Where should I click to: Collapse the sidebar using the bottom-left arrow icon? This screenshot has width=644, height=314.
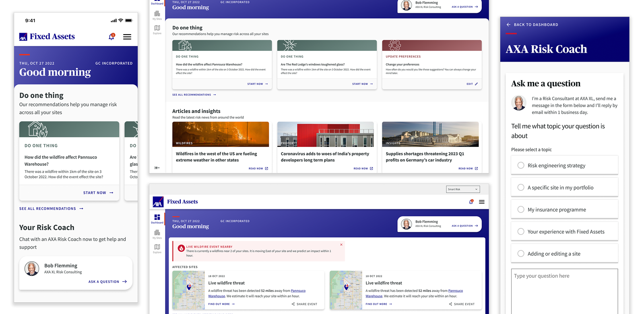tap(157, 168)
